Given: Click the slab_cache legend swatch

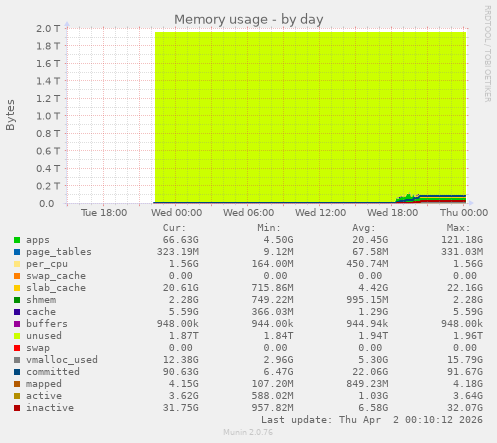Looking at the screenshot, I should [17, 288].
